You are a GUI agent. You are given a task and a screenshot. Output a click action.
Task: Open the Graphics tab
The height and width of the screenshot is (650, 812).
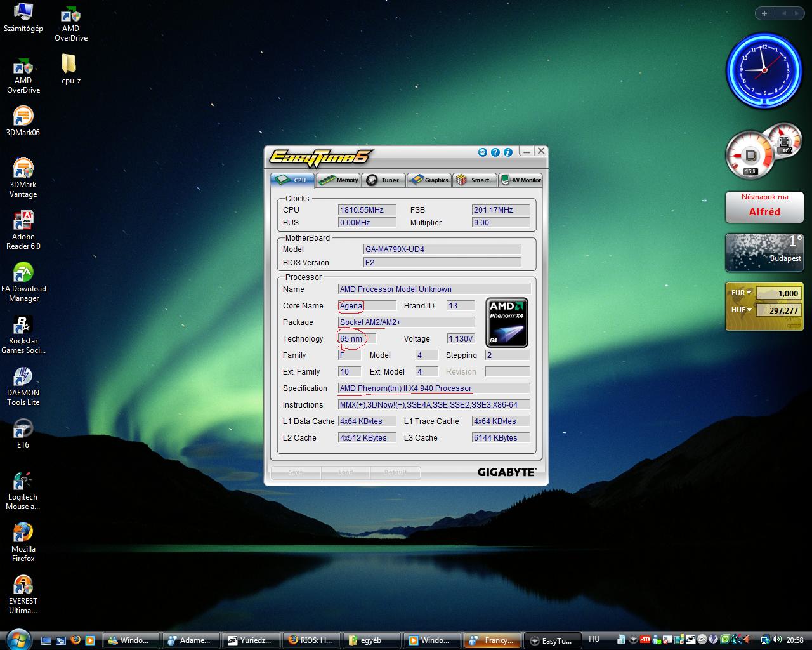429,180
